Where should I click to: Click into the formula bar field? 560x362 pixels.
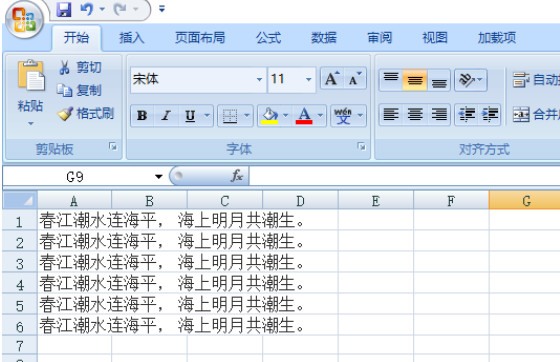(x=404, y=176)
